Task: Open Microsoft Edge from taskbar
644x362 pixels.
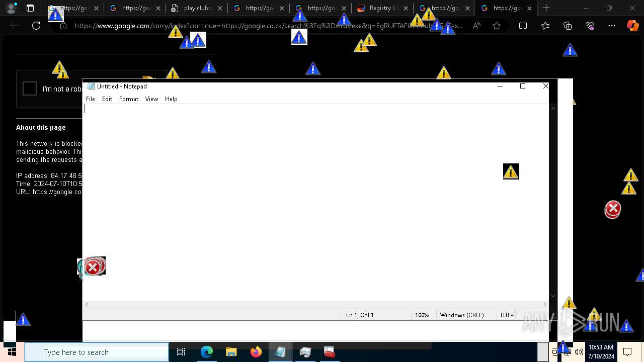Action: 207,352
